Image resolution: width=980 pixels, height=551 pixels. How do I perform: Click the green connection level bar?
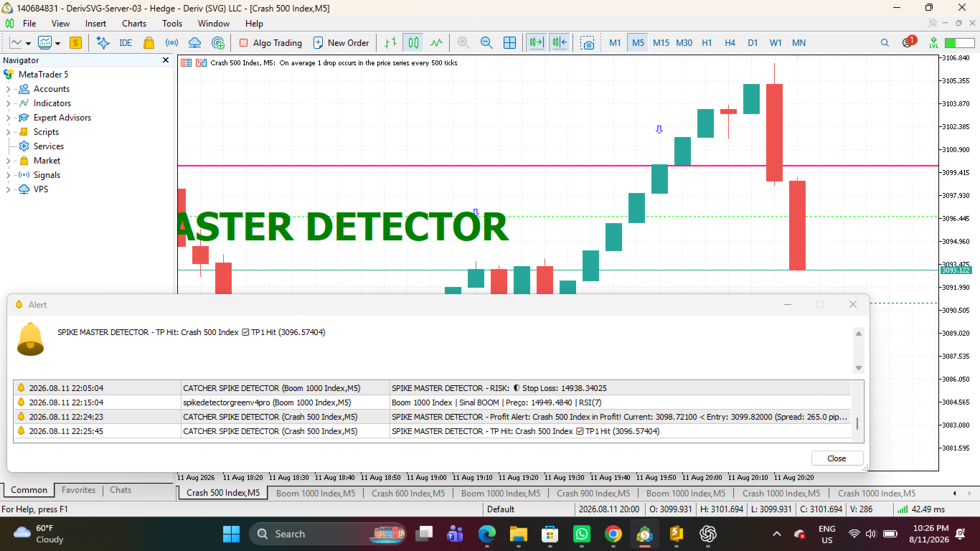[959, 43]
